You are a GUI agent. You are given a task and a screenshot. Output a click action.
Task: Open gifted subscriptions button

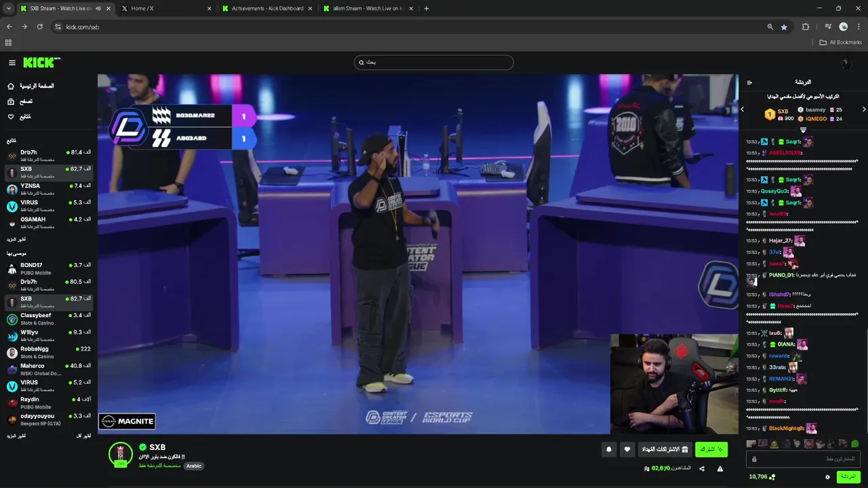(x=665, y=449)
